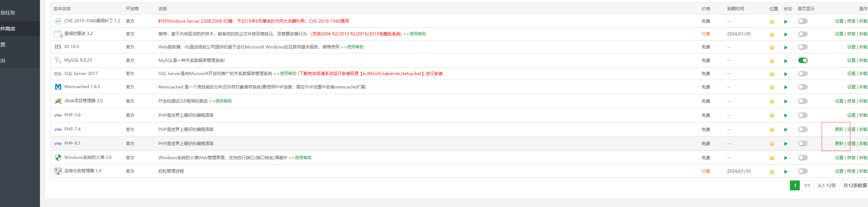
Task: Click the CVE-2019-1040 WAF shield icon
Action: click(x=58, y=21)
